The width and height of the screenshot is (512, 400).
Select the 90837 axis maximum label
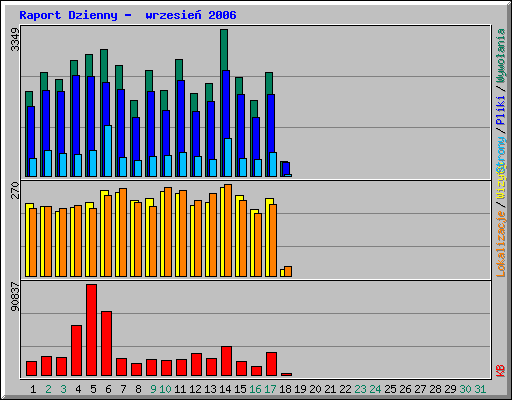[x=15, y=296]
